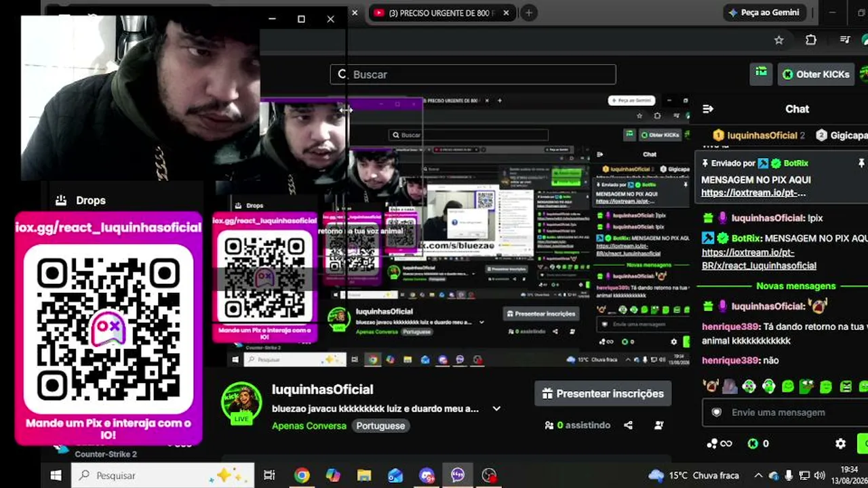Focus the Buscar search field

473,75
